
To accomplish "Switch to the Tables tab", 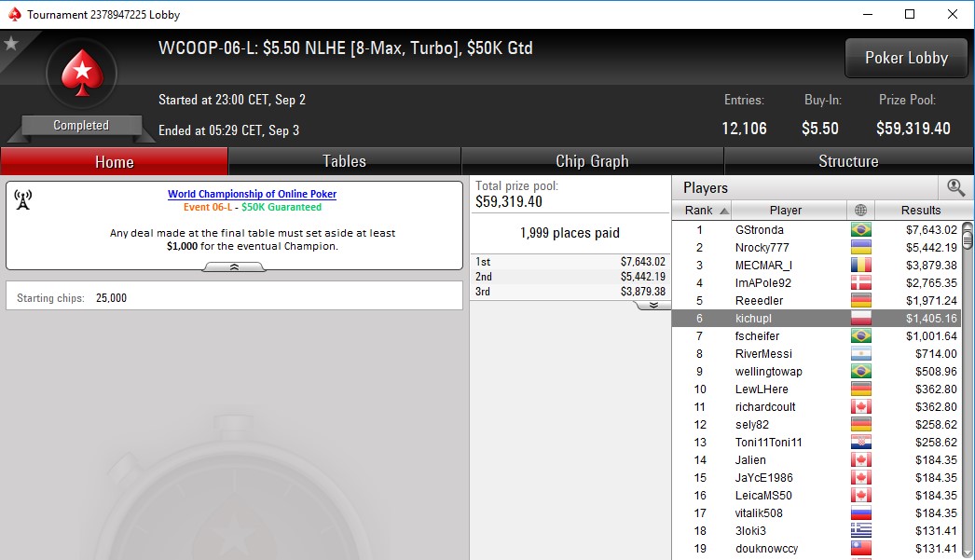I will coord(345,161).
